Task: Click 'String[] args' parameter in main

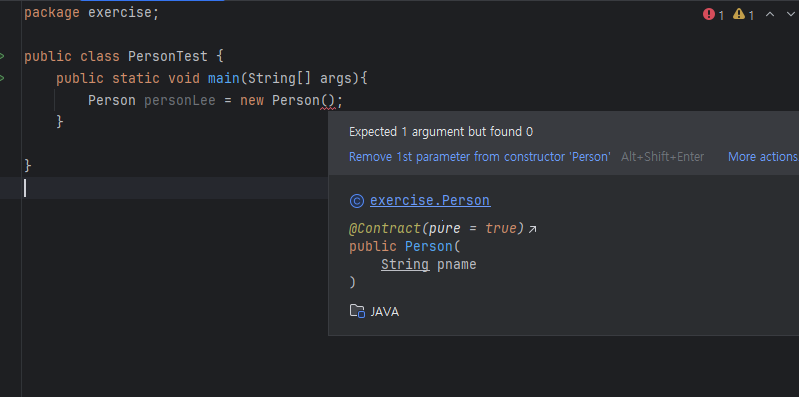Action: tap(300, 78)
